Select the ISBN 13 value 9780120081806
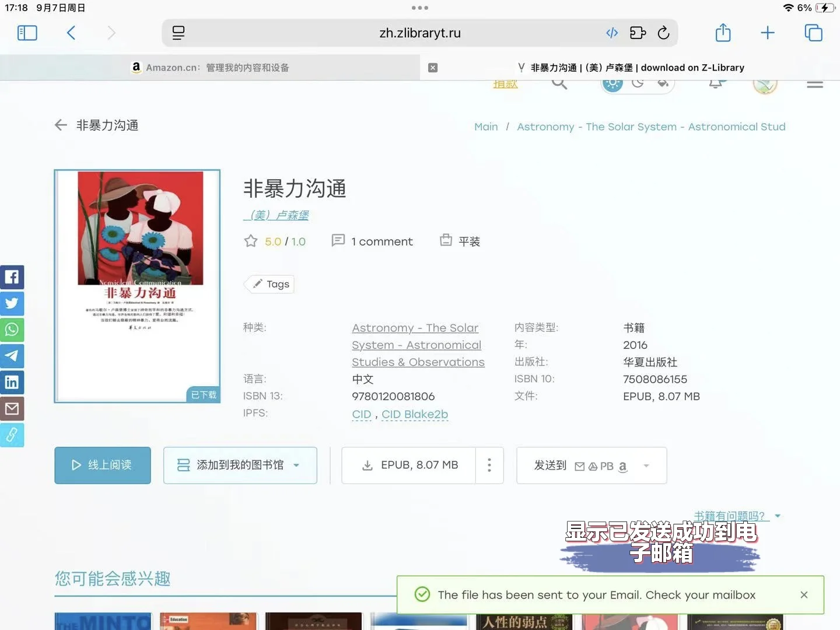840x630 pixels. coord(393,397)
